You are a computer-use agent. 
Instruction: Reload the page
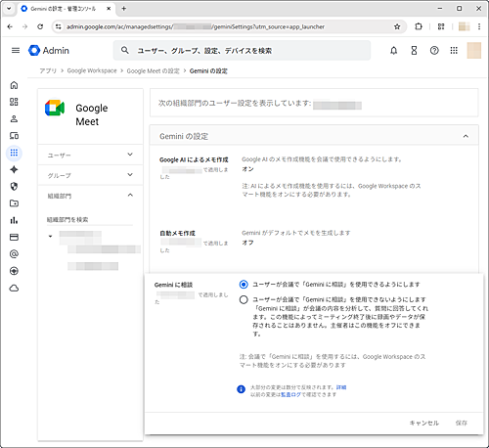(40, 26)
